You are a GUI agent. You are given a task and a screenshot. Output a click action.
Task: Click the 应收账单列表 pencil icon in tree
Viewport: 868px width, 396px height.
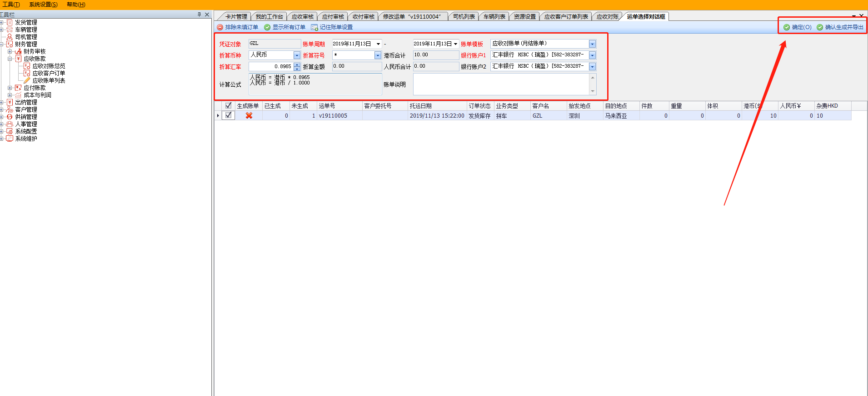coord(27,80)
